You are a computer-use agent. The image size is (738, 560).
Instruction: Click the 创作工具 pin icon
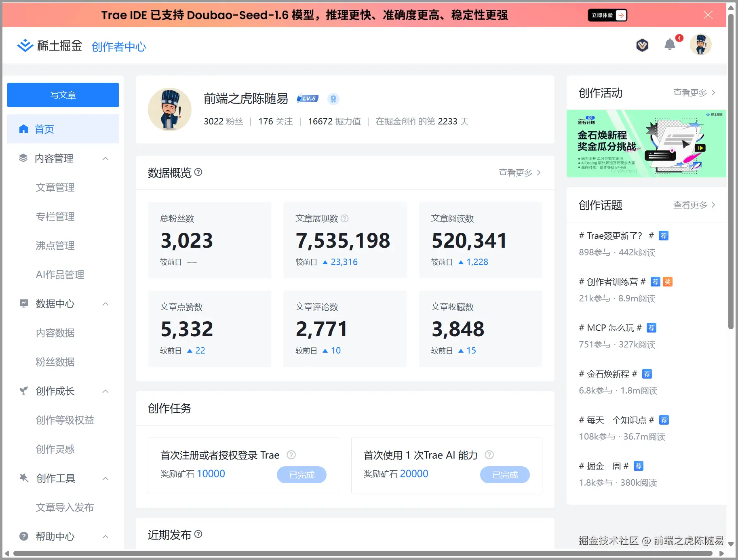24,478
